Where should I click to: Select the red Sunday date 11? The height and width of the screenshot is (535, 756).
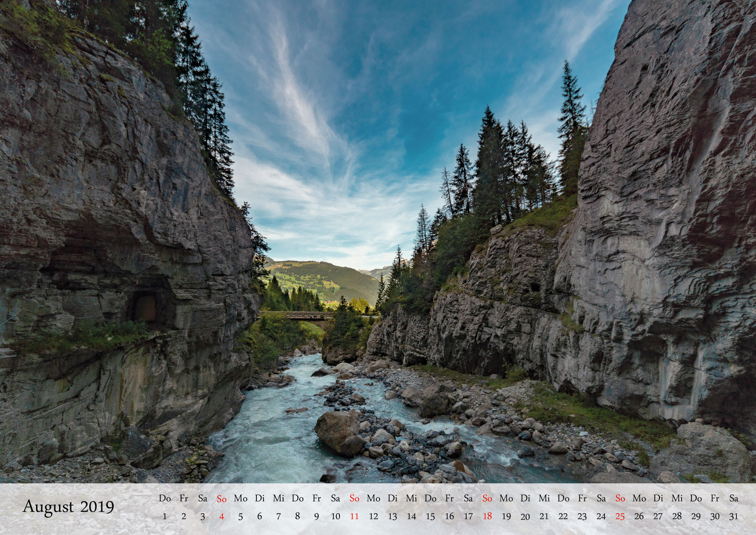point(354,516)
